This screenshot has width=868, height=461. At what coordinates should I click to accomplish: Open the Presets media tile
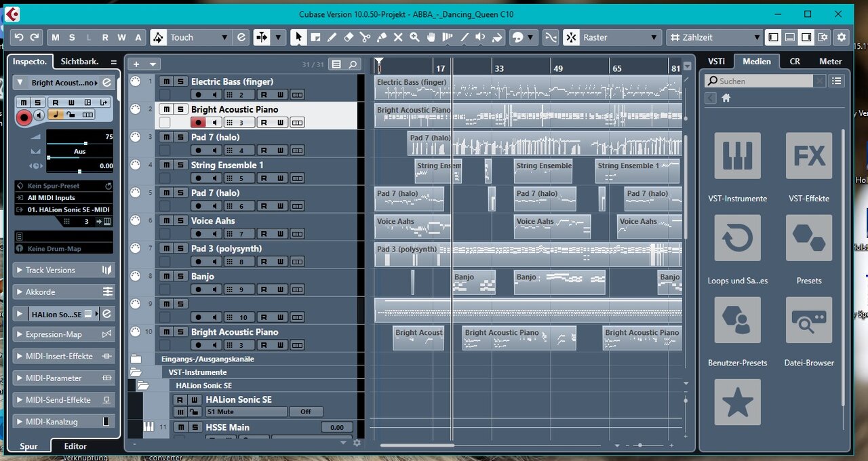[809, 238]
